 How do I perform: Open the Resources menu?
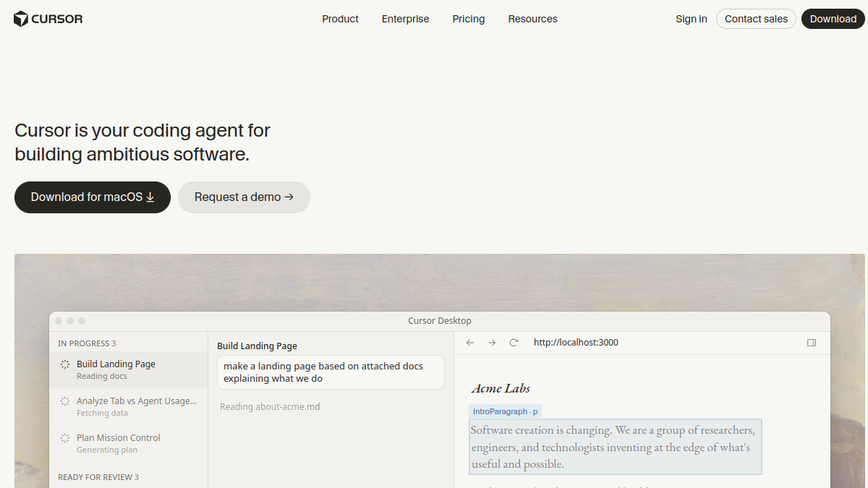pyautogui.click(x=532, y=19)
